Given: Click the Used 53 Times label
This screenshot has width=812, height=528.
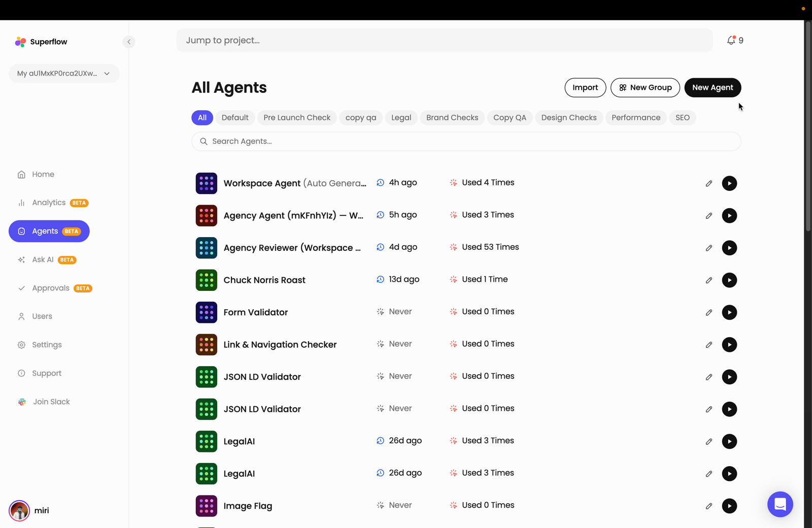Looking at the screenshot, I should (x=490, y=247).
